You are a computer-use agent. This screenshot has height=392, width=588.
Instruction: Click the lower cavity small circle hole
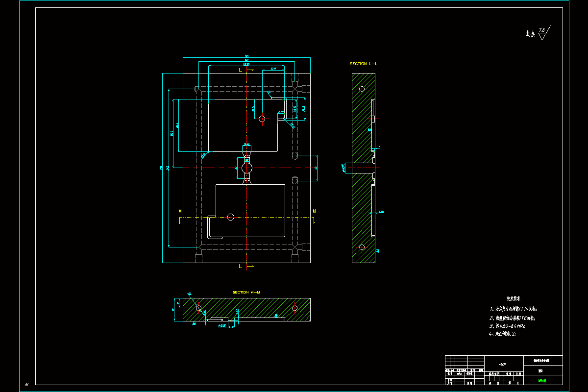click(x=231, y=217)
